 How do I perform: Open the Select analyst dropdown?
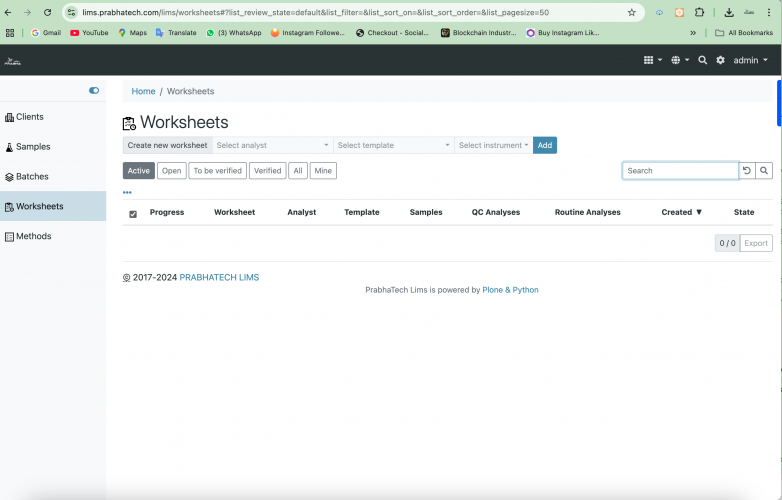[x=273, y=145]
